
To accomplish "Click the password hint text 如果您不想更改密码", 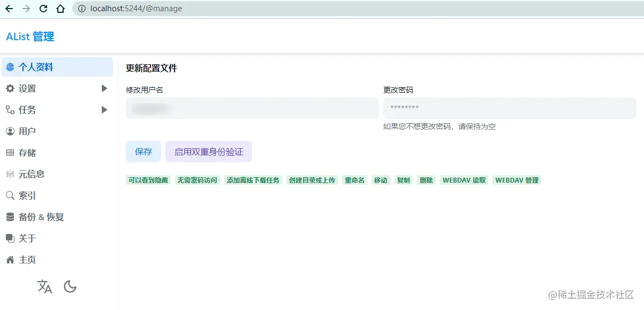I will pos(440,127).
